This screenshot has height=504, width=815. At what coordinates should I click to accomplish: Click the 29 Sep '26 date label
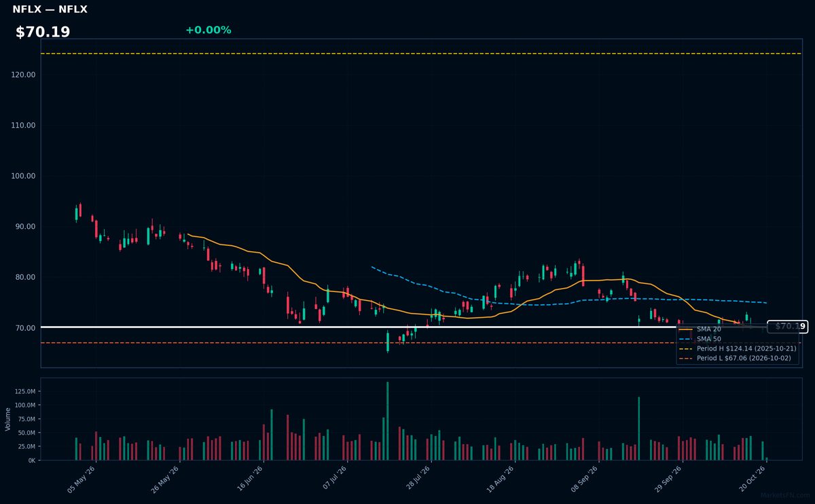(x=669, y=480)
